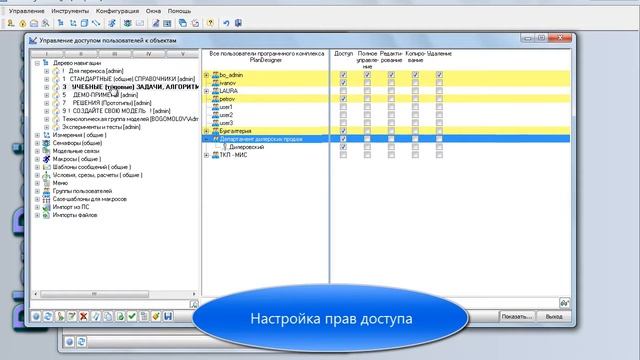Viewport: 640px width, 360px height.
Task: Open the Помощь menu
Action: (179, 11)
